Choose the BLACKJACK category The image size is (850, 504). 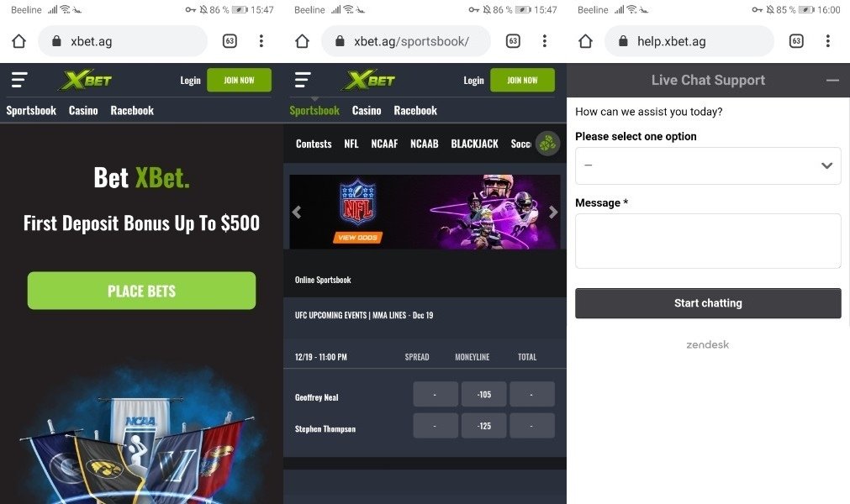(474, 144)
